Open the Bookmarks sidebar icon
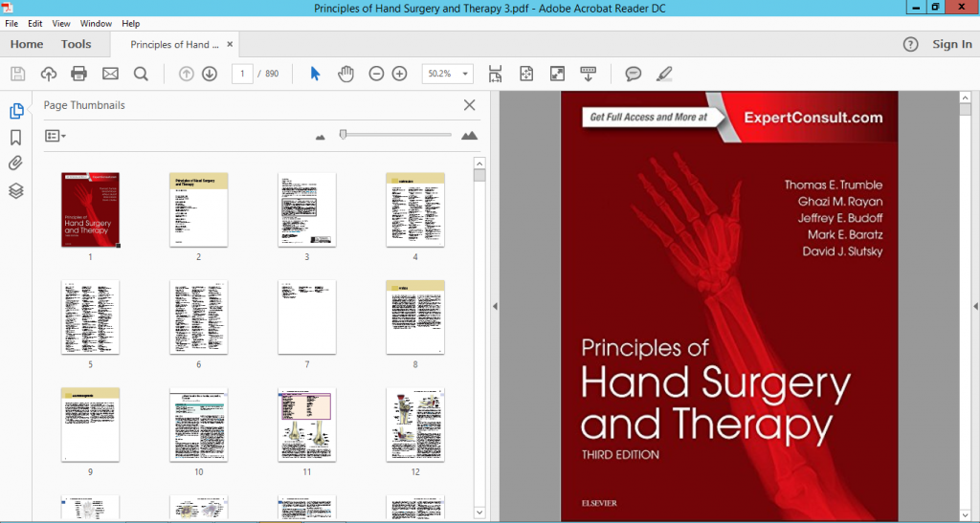The width and height of the screenshot is (980, 523). point(16,138)
